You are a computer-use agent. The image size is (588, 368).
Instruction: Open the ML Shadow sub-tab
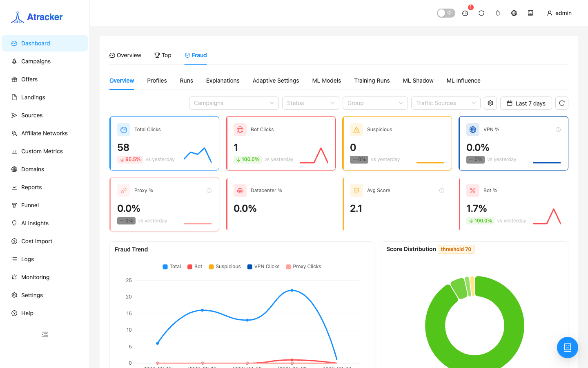[418, 81]
